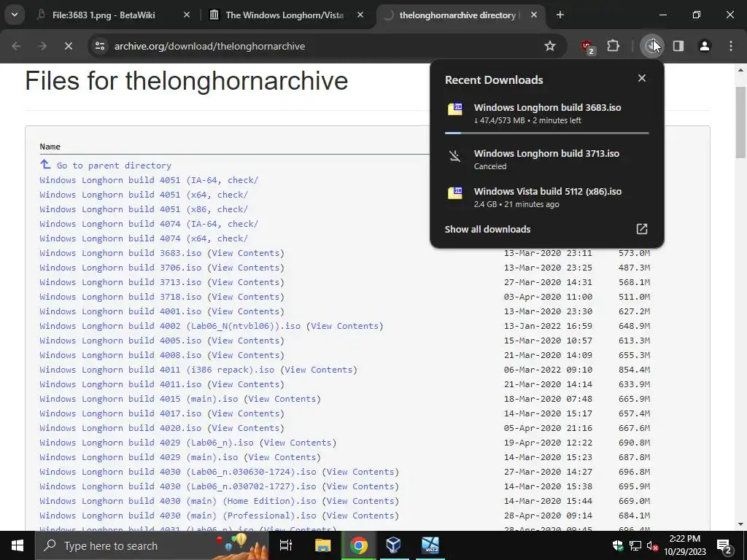This screenshot has width=747, height=560.
Task: Open the notification center icon
Action: click(724, 545)
